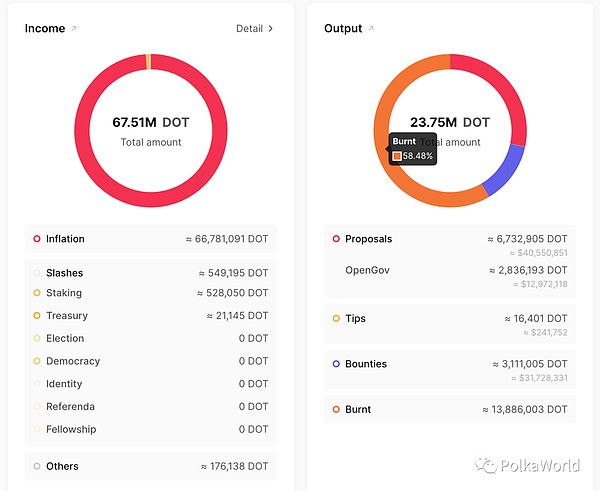Screen dimensions: 600x491
Task: Click the Election legend circle icon
Action: pyautogui.click(x=37, y=339)
